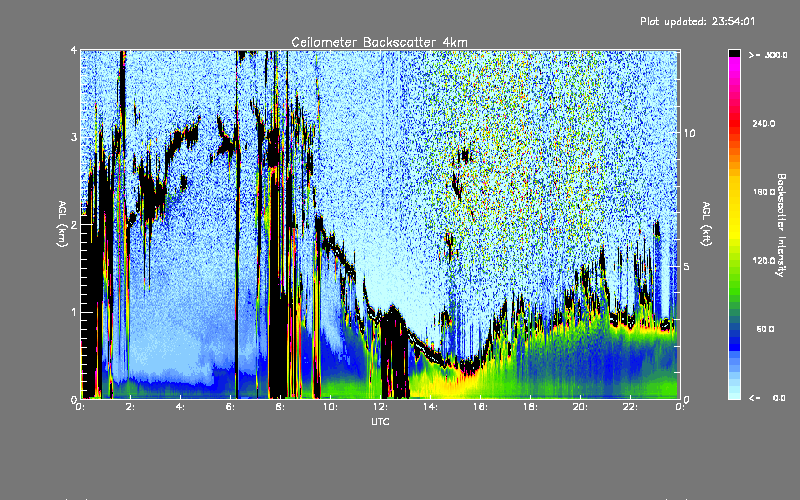Click the '<= 0.0' colorbar minimum label
The width and height of the screenshot is (800, 500).
coord(767,397)
